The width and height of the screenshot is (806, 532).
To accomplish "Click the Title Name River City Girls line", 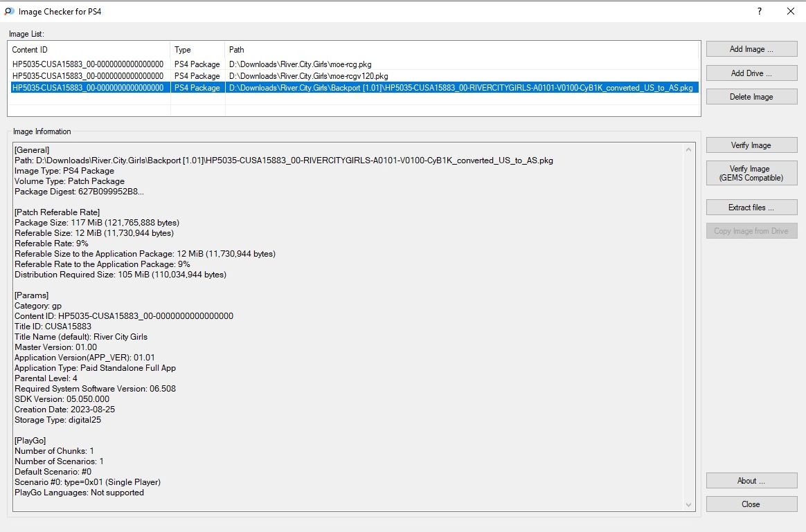I will tap(81, 337).
